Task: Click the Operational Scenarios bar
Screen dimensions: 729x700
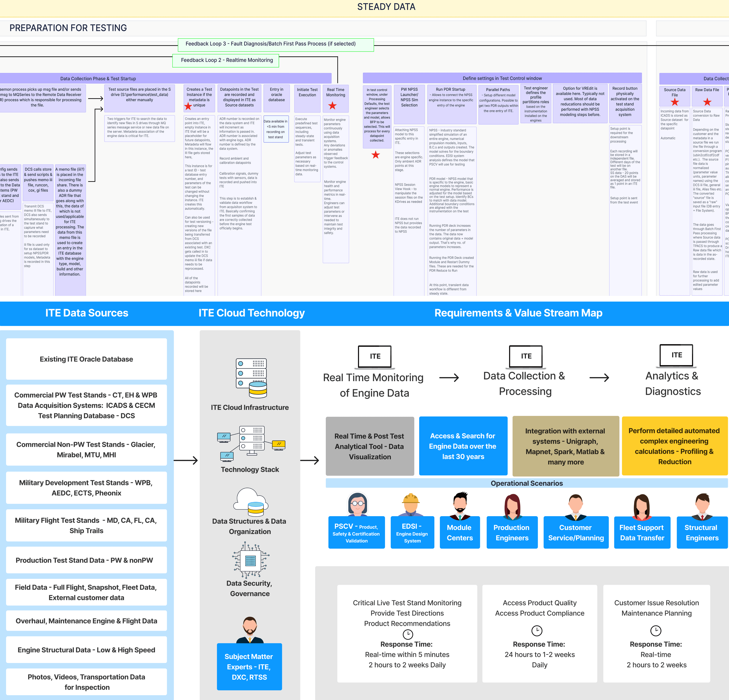Action: pyautogui.click(x=526, y=483)
